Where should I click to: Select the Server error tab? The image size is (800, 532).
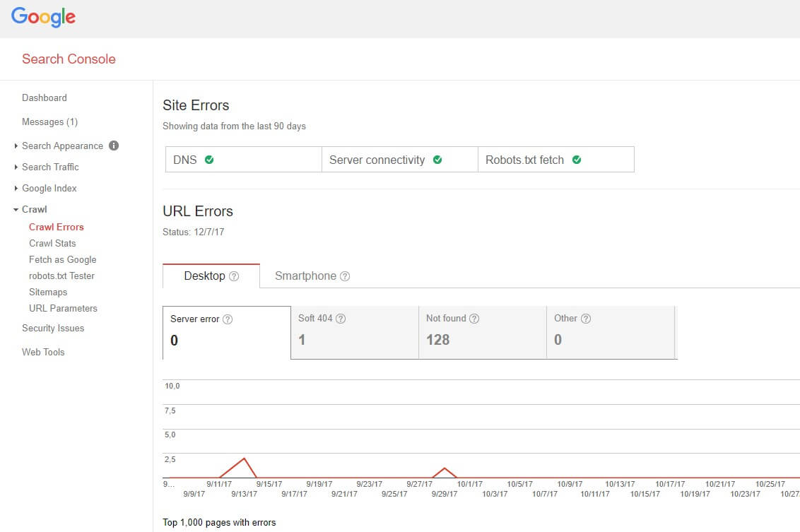tap(227, 333)
